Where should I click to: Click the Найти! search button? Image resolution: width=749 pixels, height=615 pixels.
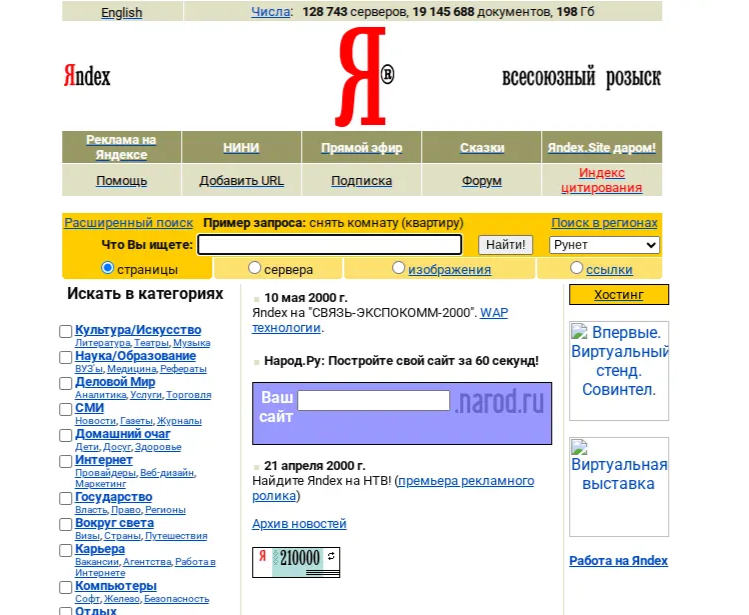(505, 245)
